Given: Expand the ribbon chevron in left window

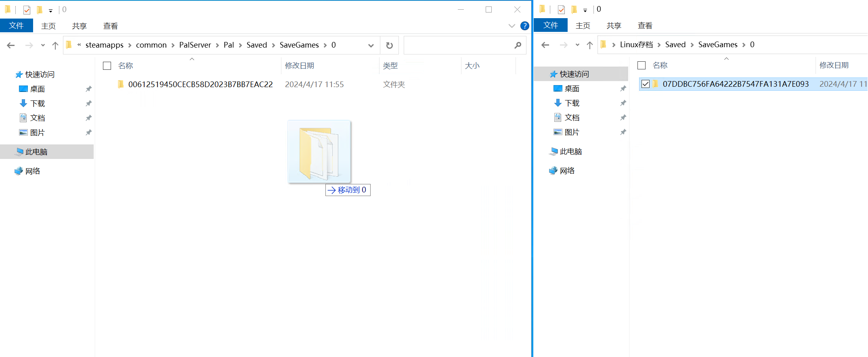Looking at the screenshot, I should click(x=512, y=26).
